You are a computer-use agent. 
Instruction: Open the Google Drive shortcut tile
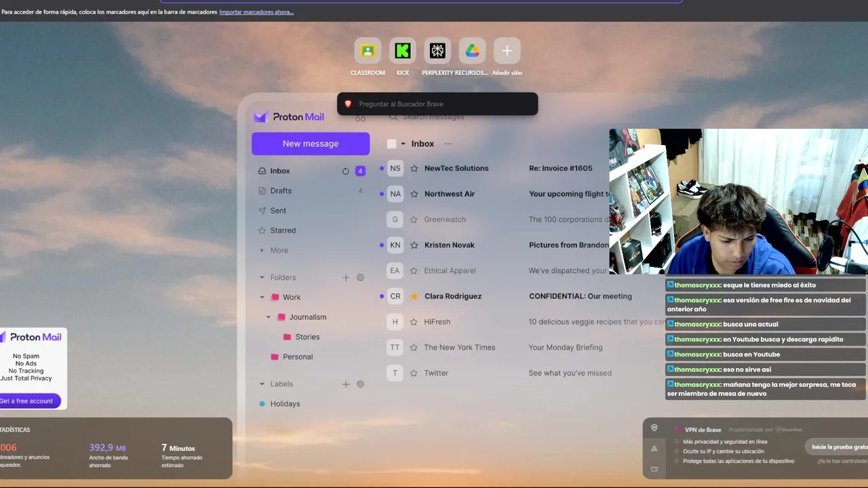(472, 51)
